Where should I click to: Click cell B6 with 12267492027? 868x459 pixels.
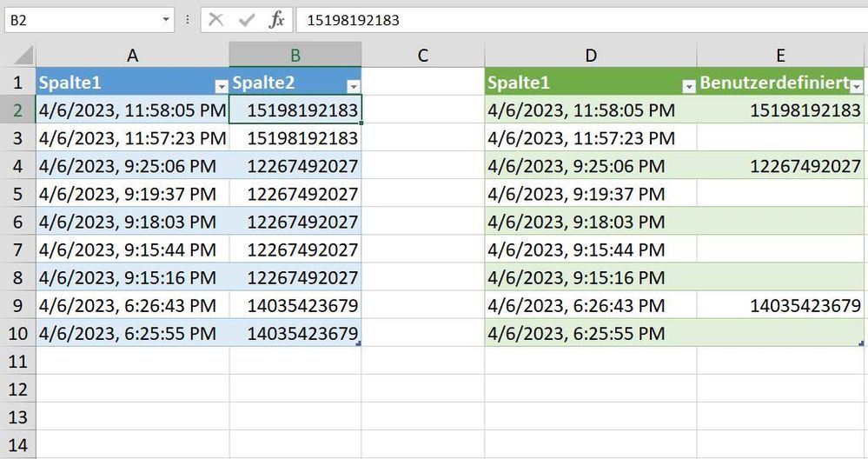tap(295, 222)
